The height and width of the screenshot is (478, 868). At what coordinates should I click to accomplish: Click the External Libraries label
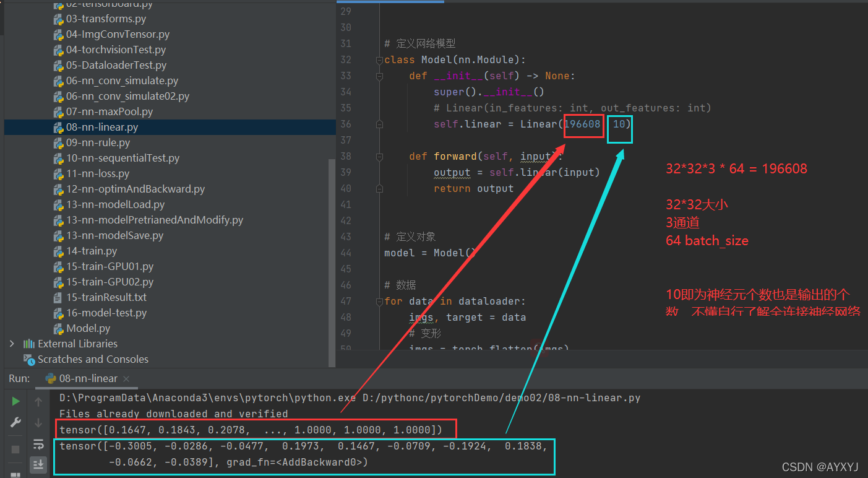[77, 344]
